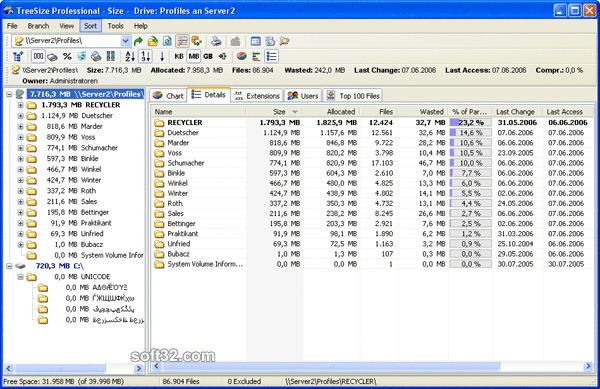Sort alphabetically with the A-Z icon
Viewport: 600px width, 389px height.
[x=130, y=57]
